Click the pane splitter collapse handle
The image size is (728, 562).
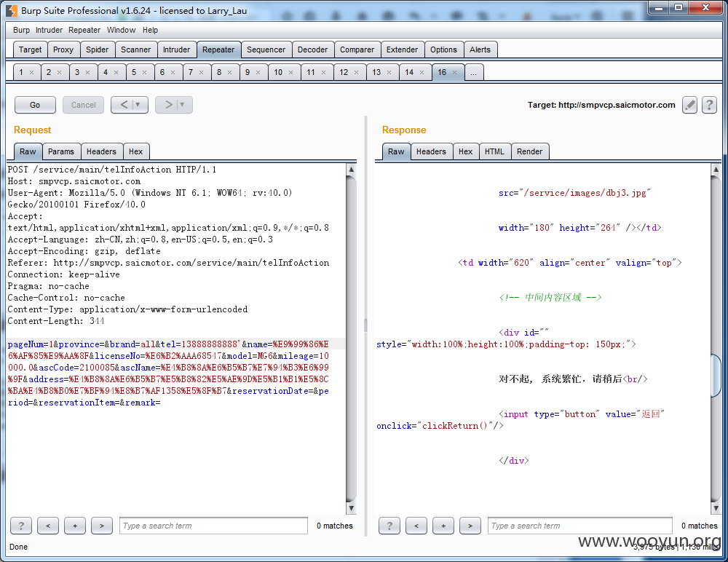[366, 325]
